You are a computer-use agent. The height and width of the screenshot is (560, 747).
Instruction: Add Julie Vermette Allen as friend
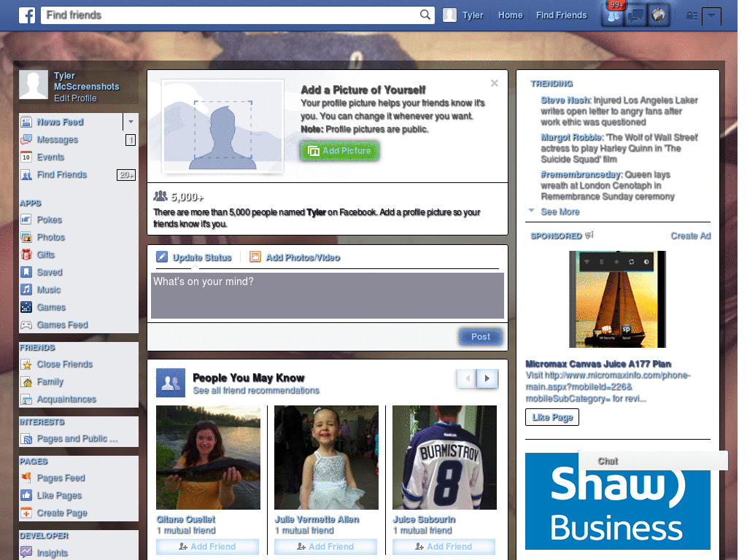coord(325,547)
